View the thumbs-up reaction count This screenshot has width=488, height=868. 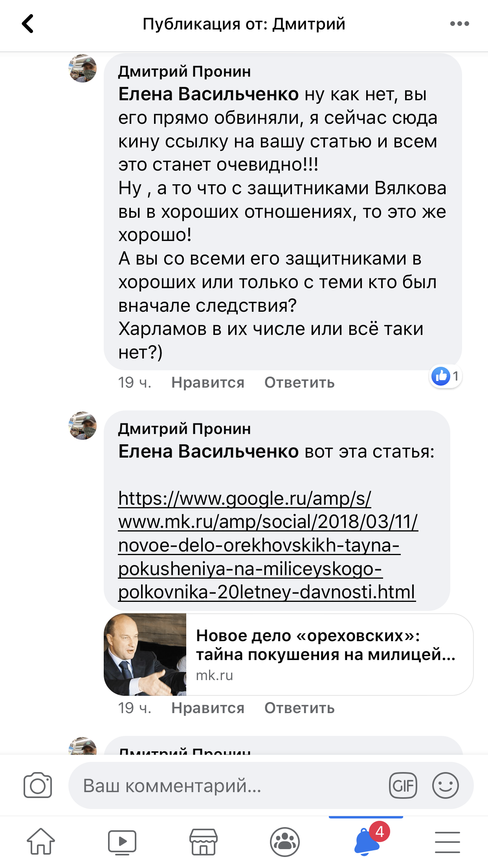[446, 376]
